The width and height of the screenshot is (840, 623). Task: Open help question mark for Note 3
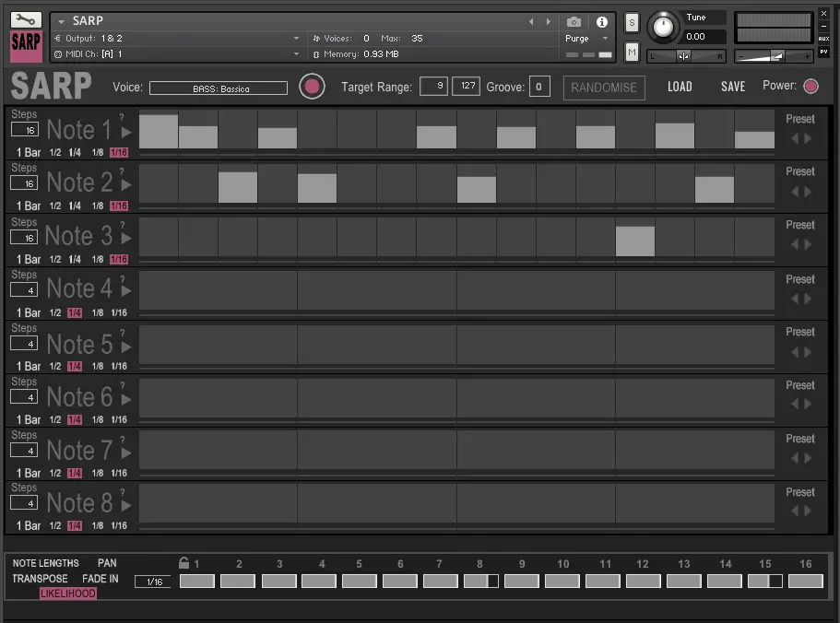click(x=122, y=225)
